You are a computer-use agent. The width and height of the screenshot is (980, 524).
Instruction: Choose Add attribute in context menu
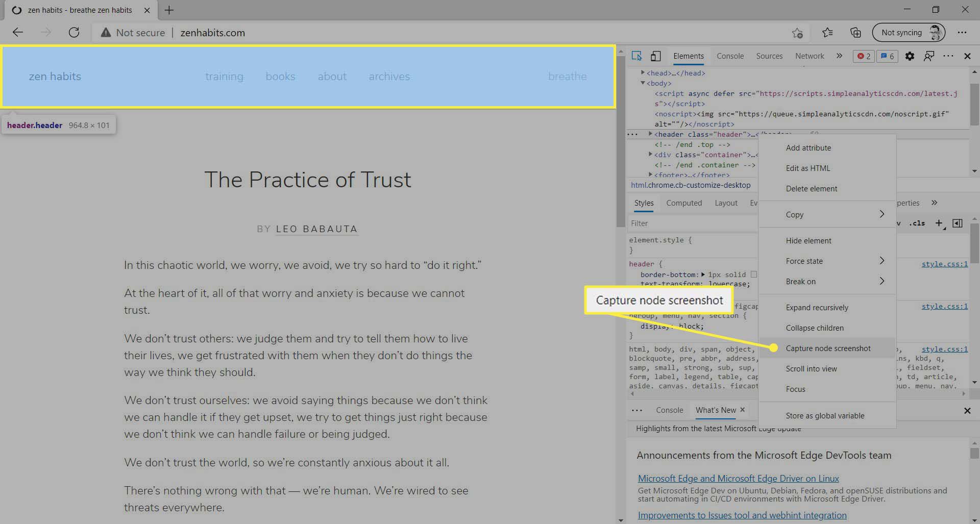tap(827, 148)
